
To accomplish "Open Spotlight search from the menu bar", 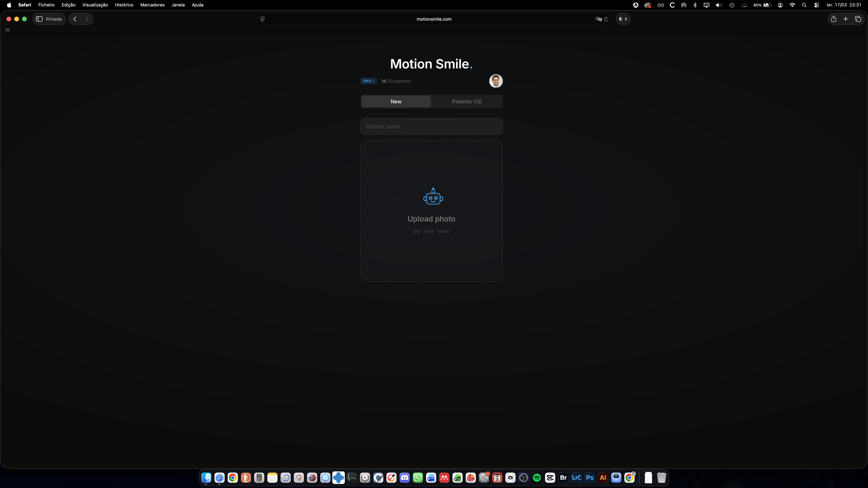I will pos(804,5).
